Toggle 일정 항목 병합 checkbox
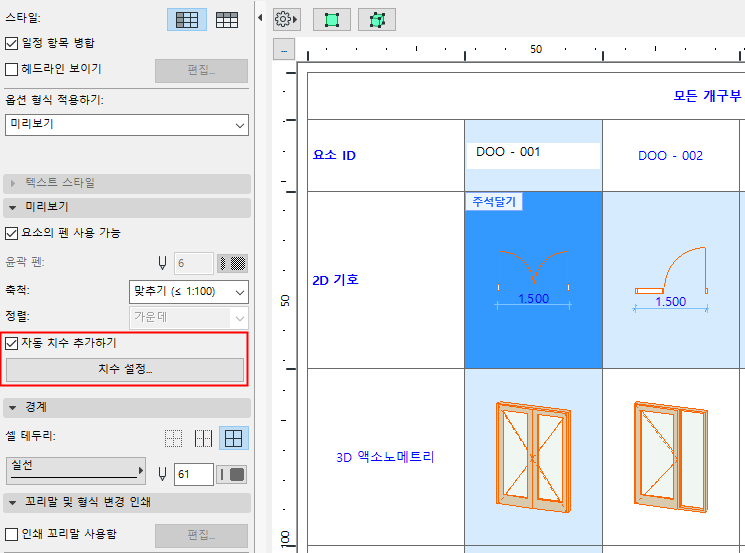 [x=11, y=44]
